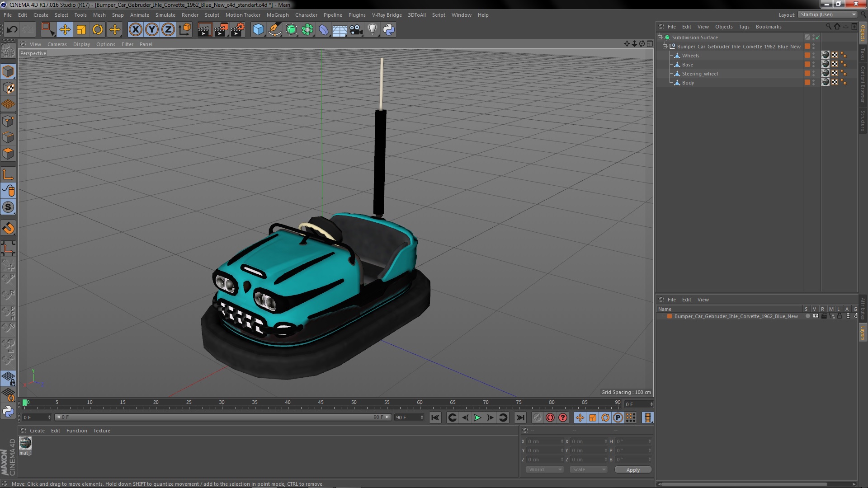Open the Content Browser side tab
This screenshot has width=868, height=488.
(863, 84)
